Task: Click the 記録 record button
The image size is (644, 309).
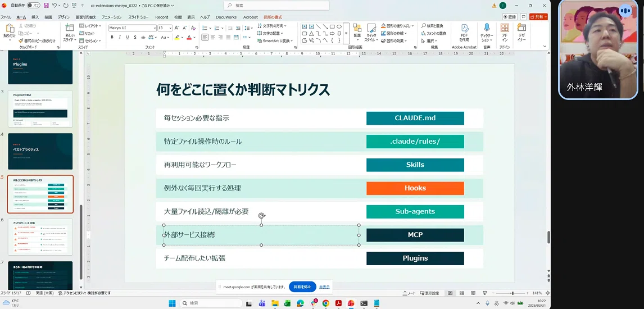Action: [x=510, y=17]
